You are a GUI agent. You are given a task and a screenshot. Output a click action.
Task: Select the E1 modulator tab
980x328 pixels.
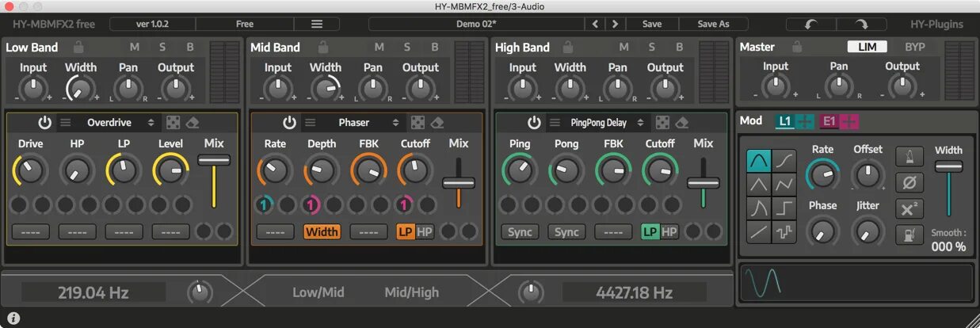829,121
